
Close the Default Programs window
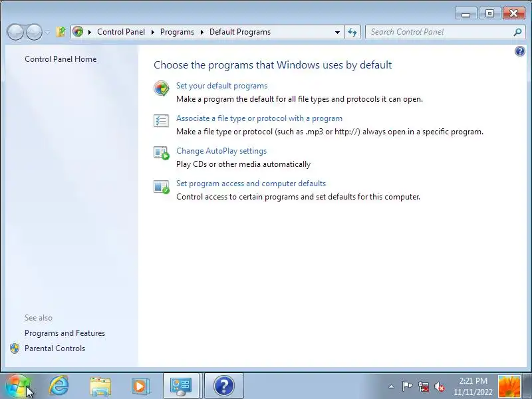[x=513, y=13]
